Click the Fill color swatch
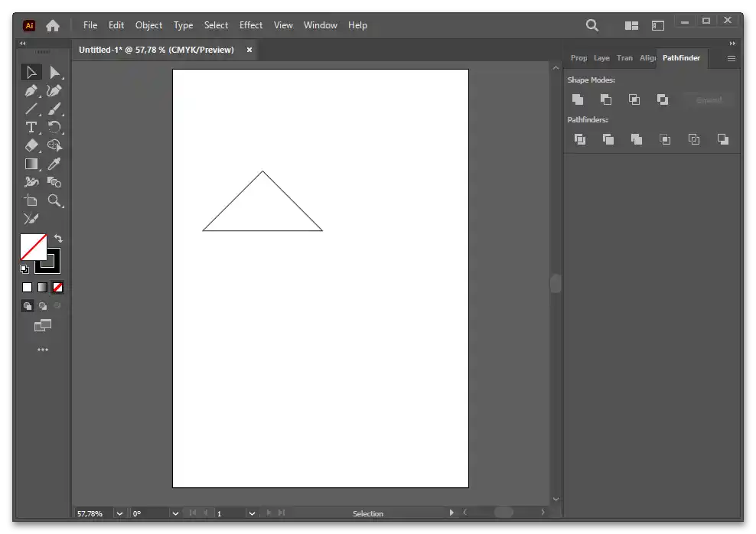This screenshot has width=756, height=534. tap(32, 246)
